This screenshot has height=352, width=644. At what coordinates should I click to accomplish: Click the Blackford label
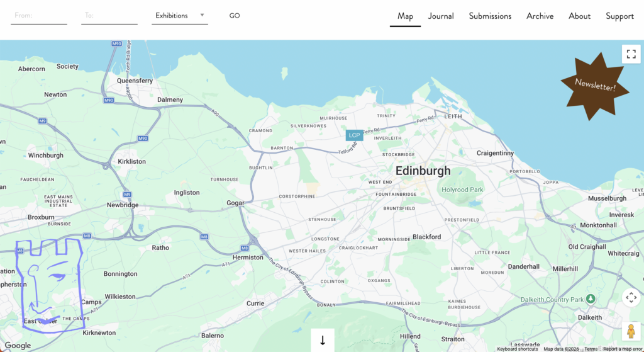pyautogui.click(x=427, y=237)
